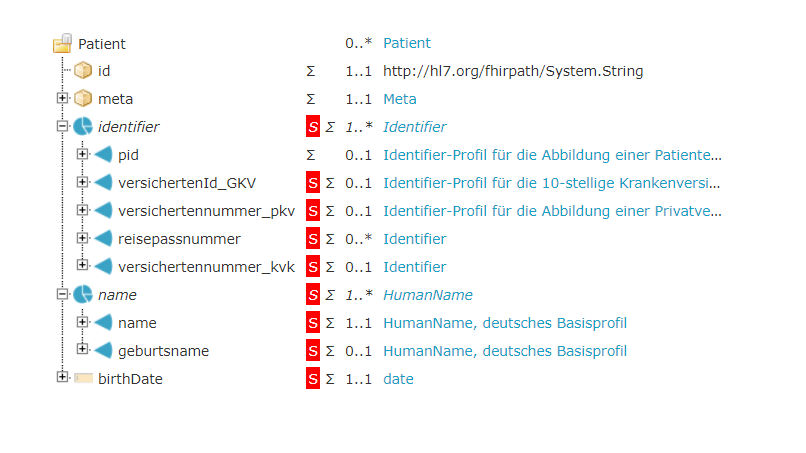Click the red must-support flag on birthDate
Image resolution: width=806 pixels, height=453 pixels.
coord(313,379)
